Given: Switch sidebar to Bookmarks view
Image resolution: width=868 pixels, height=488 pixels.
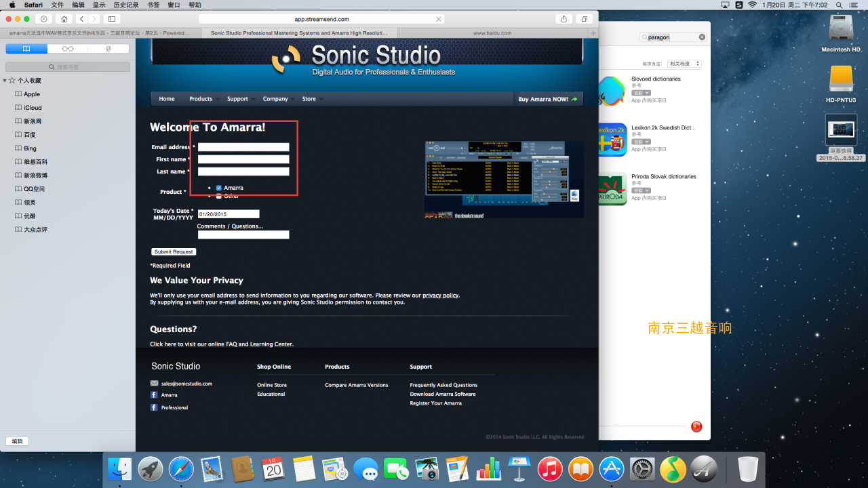Looking at the screenshot, I should 26,49.
